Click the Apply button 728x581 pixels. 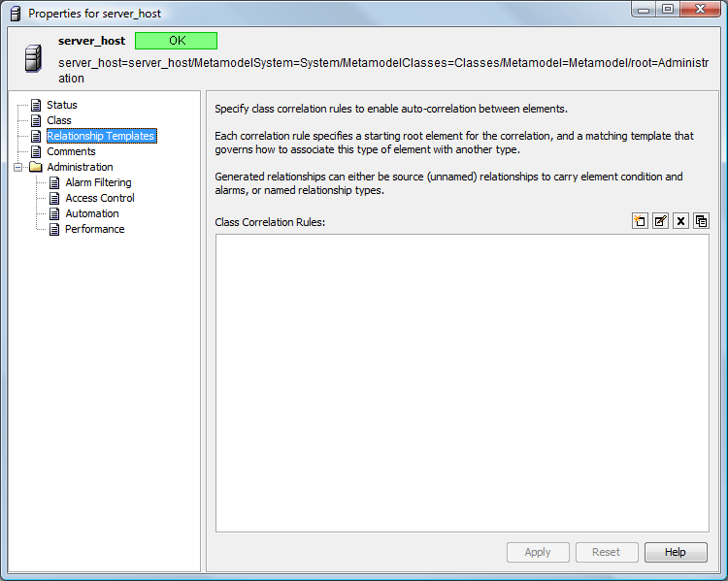(x=538, y=552)
